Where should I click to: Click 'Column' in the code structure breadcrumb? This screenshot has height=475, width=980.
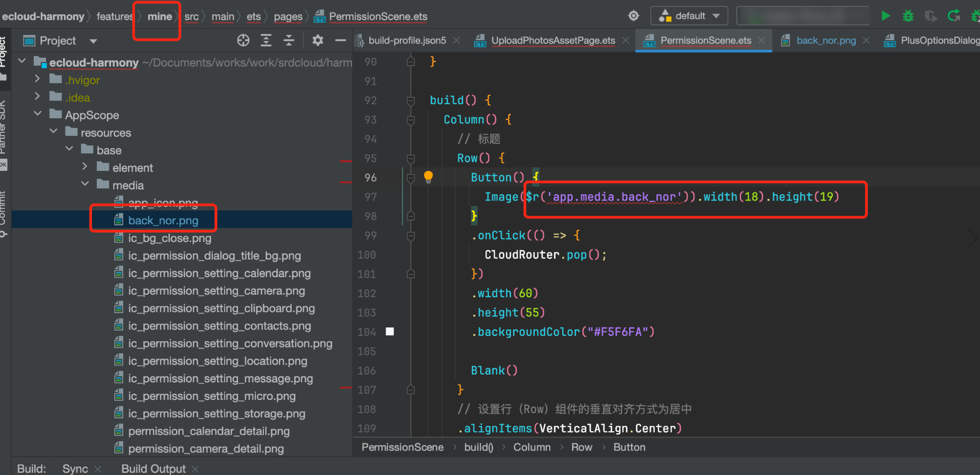tap(532, 447)
